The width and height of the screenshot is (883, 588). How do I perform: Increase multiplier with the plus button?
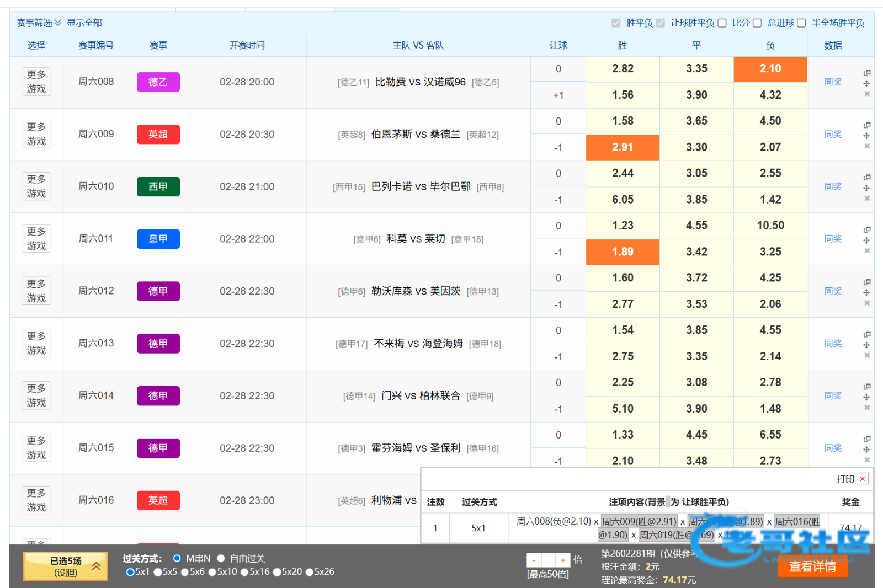point(563,560)
